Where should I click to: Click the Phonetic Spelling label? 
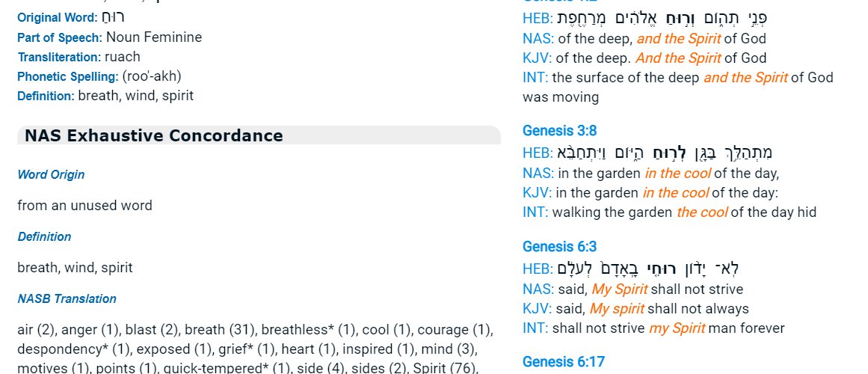click(68, 76)
